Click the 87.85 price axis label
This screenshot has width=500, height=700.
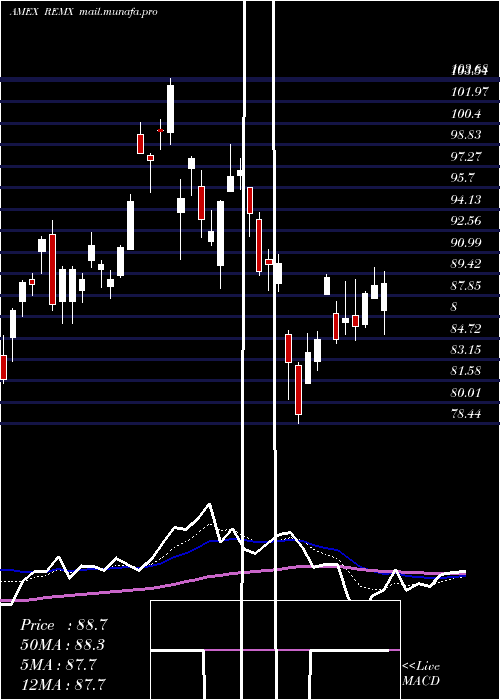pos(467,285)
